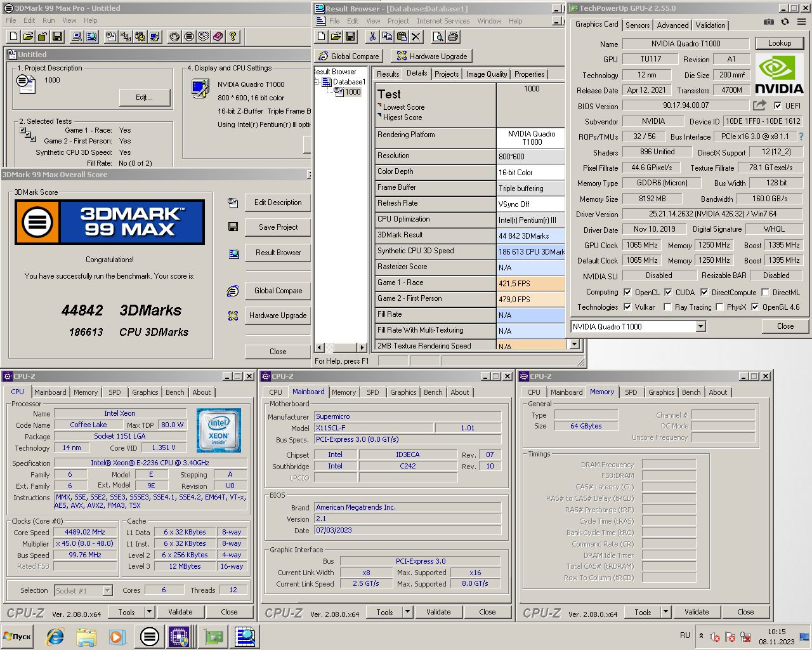Click BIOS version share/export icon in GPU-Z

(x=759, y=105)
